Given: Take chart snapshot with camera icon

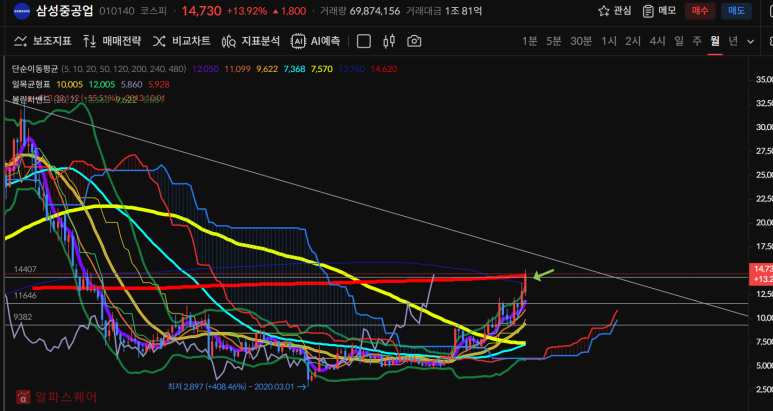Looking at the screenshot, I should pyautogui.click(x=414, y=41).
